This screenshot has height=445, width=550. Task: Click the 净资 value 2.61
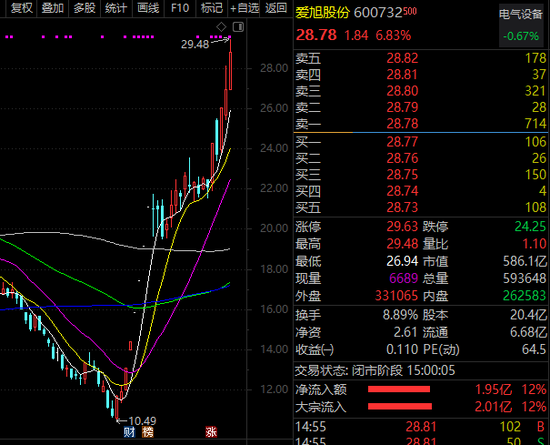tap(406, 332)
